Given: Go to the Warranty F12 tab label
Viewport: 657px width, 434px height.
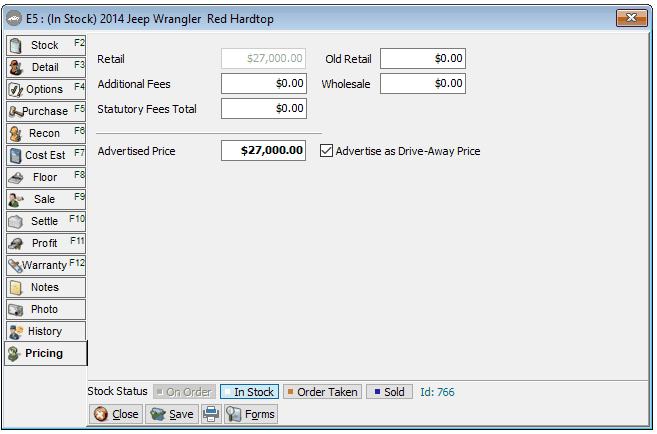Looking at the screenshot, I should point(46,265).
